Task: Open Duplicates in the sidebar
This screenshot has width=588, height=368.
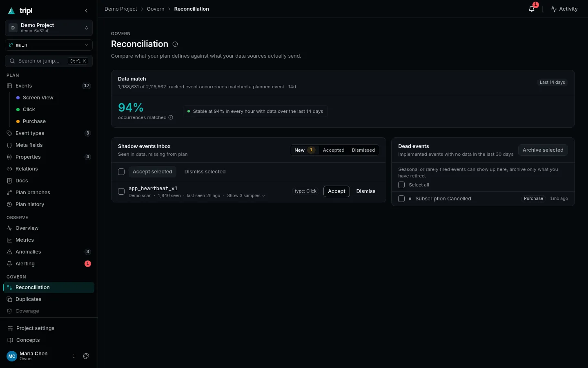Action: 49,299
